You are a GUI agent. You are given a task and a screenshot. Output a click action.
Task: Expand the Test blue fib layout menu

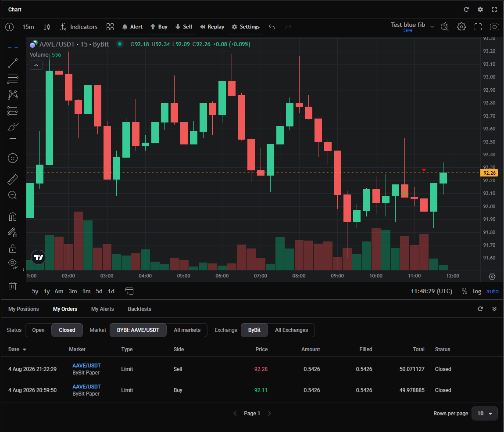(x=432, y=27)
